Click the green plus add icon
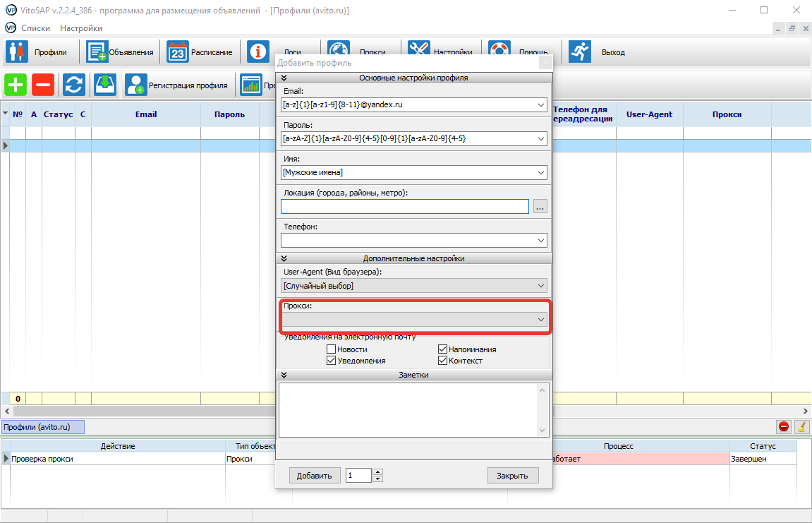 (x=16, y=85)
